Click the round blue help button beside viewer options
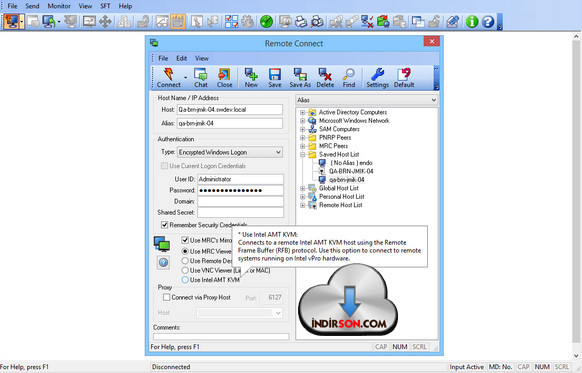 point(163,262)
